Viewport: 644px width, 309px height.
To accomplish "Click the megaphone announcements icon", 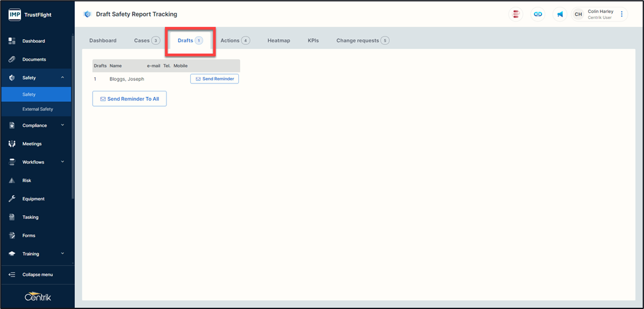I will point(560,14).
